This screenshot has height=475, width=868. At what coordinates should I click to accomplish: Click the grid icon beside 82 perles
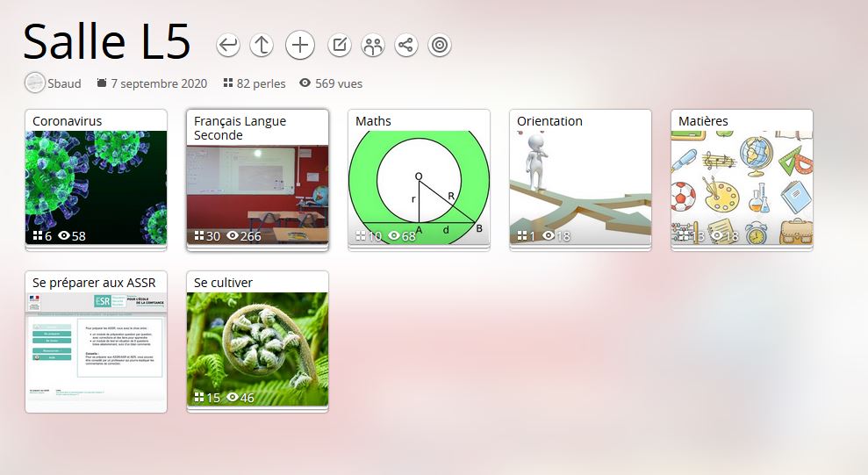pos(227,83)
